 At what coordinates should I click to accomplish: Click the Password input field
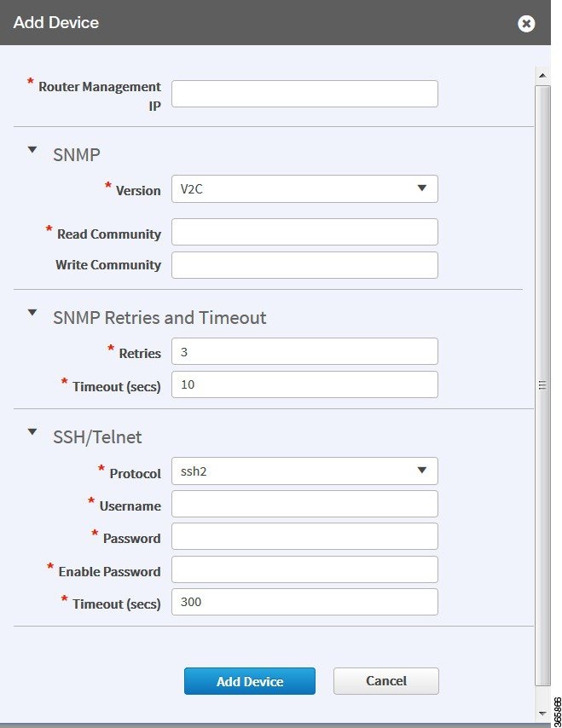coord(304,536)
